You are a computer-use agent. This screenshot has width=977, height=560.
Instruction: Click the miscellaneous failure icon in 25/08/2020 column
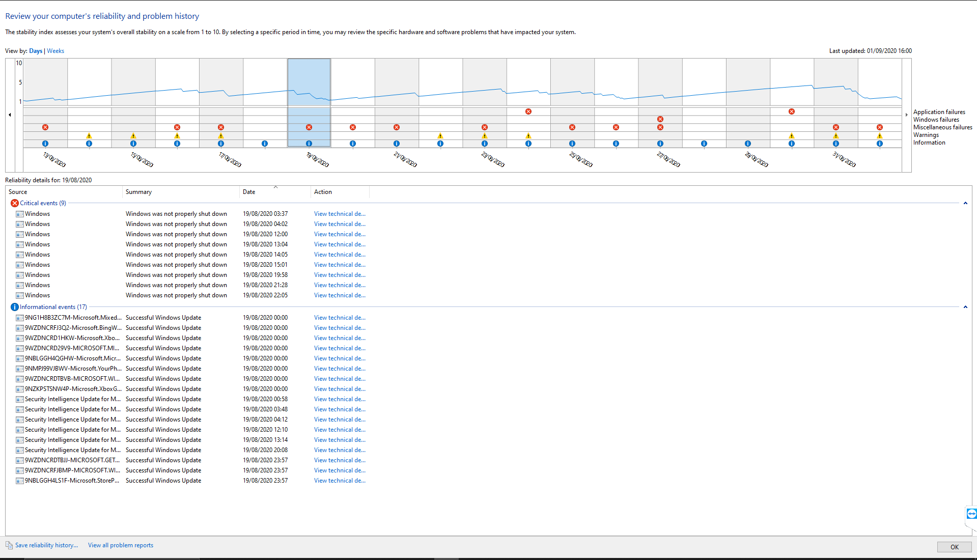[x=572, y=127]
